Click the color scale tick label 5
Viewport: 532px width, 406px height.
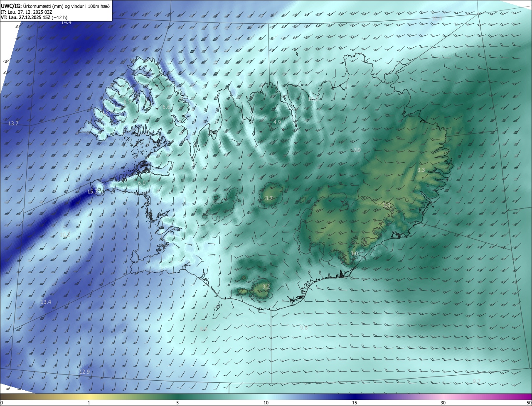pyautogui.click(x=177, y=403)
